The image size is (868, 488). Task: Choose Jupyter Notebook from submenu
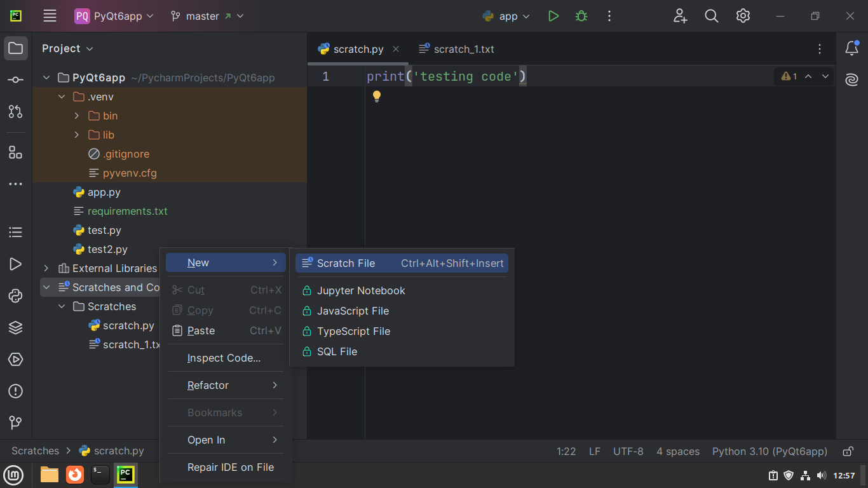tap(402, 290)
